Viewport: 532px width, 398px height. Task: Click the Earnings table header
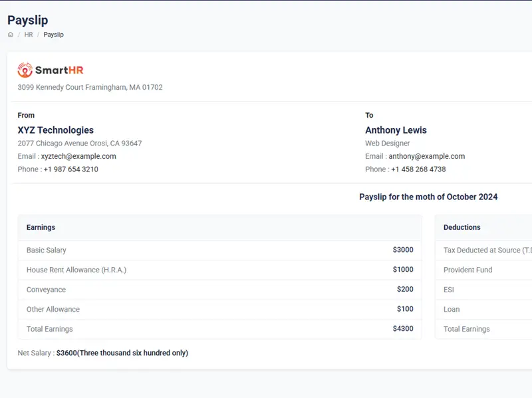pyautogui.click(x=41, y=227)
